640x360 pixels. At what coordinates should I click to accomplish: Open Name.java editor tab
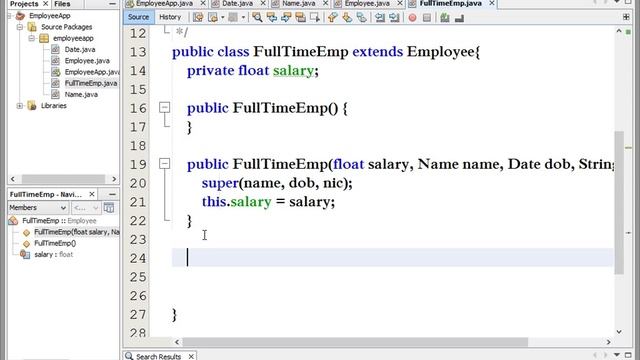(299, 3)
